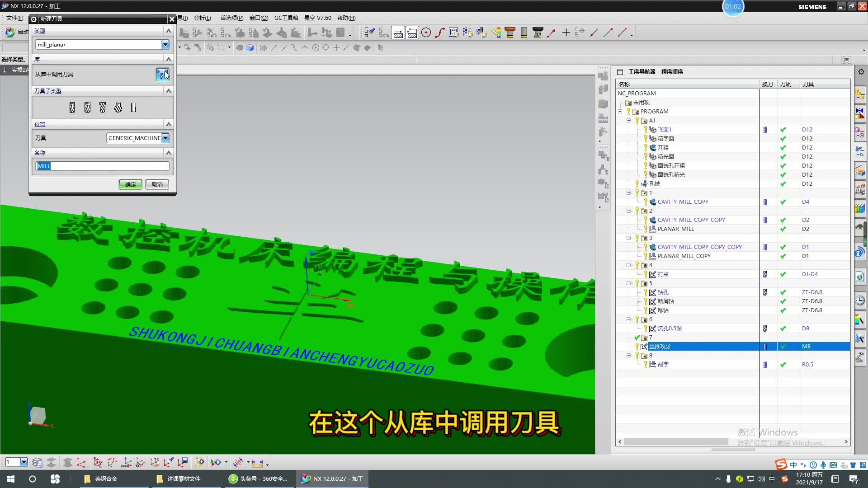Screen dimensions: 868x488
Task: Open the 360 browser in the taskbar
Action: click(x=259, y=479)
